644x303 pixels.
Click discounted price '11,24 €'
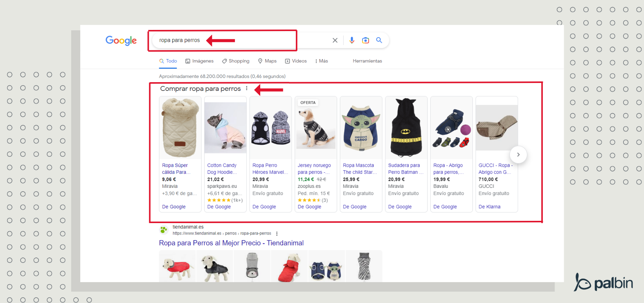pos(306,180)
